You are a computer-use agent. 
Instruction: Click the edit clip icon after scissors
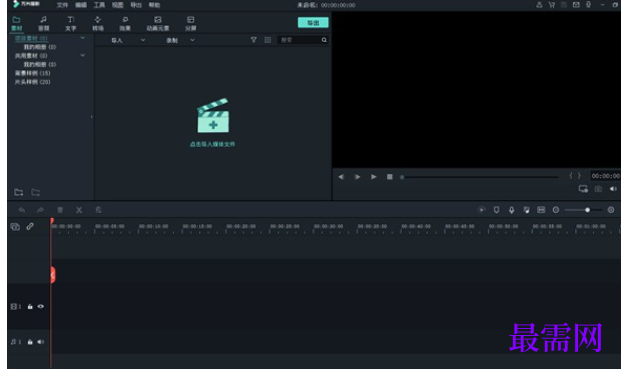point(98,210)
